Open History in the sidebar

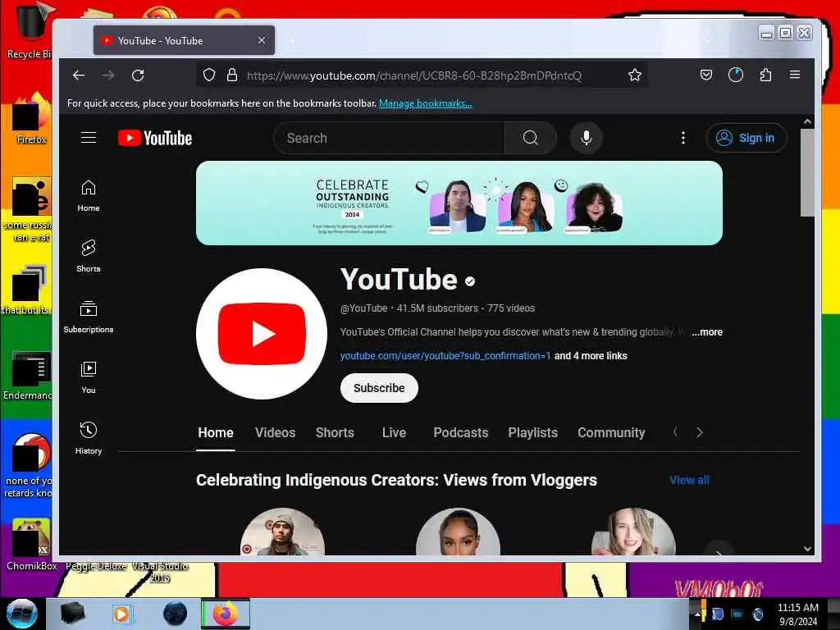89,438
